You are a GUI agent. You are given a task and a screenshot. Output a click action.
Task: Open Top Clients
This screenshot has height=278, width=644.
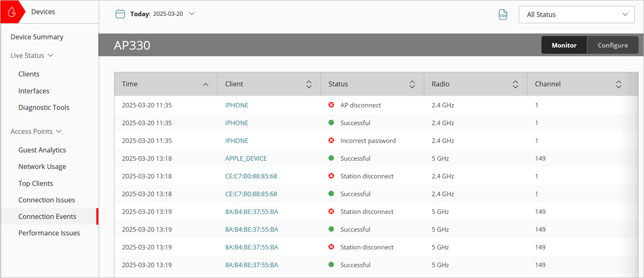pos(35,183)
